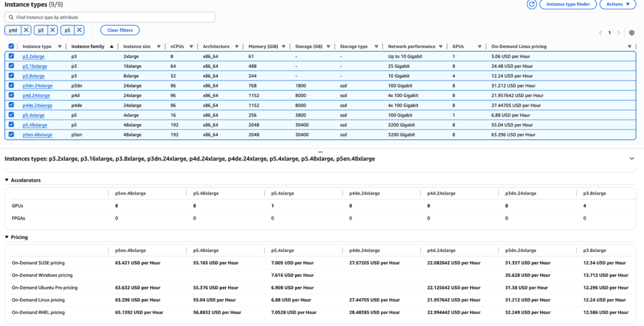
Task: Uncheck the p3.2xlarge row checkbox
Action: (11, 56)
